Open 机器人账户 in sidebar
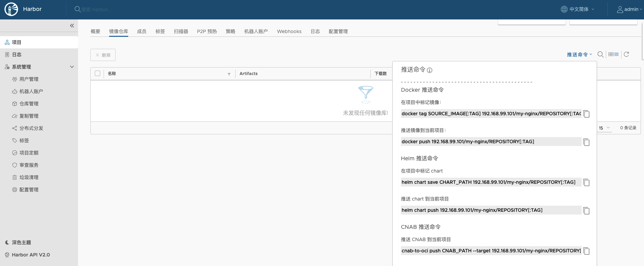644x266 pixels. [x=31, y=91]
